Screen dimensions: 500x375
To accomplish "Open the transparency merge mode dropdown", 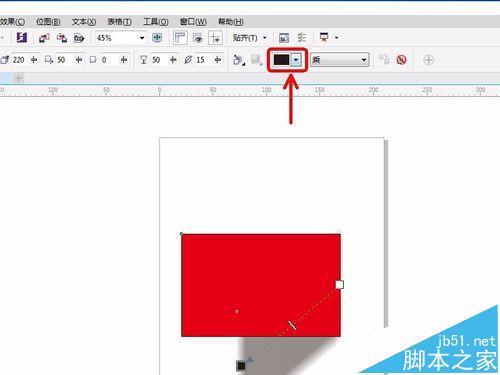I will 340,60.
